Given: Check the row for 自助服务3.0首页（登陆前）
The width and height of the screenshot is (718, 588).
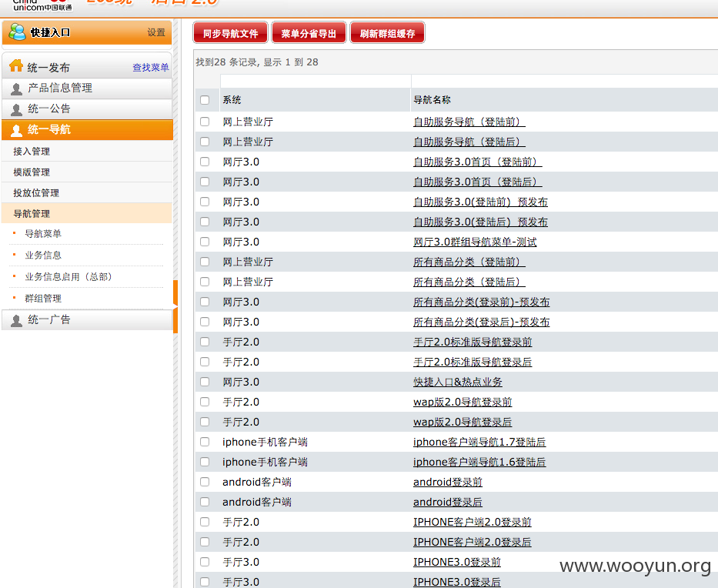Looking at the screenshot, I should tap(205, 162).
